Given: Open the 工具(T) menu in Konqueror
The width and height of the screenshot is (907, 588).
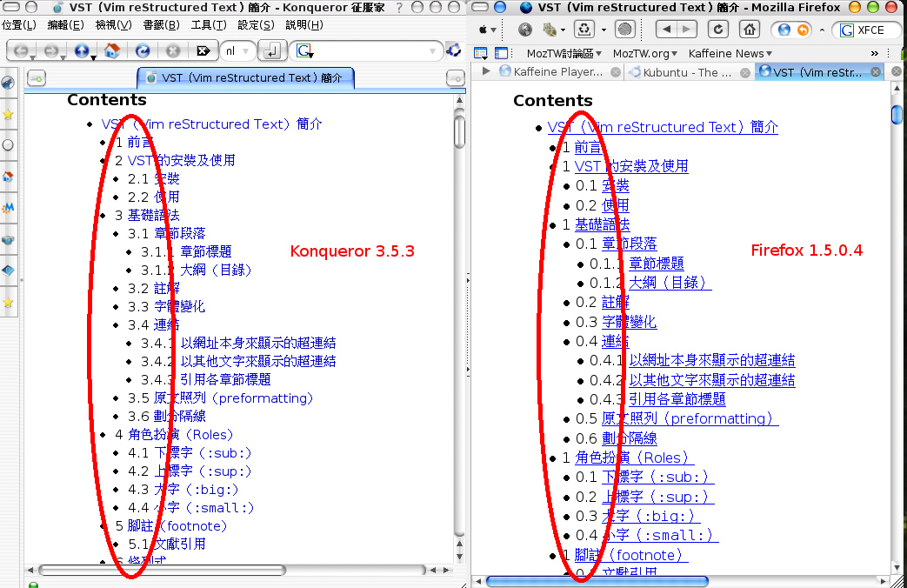Looking at the screenshot, I should (x=208, y=25).
